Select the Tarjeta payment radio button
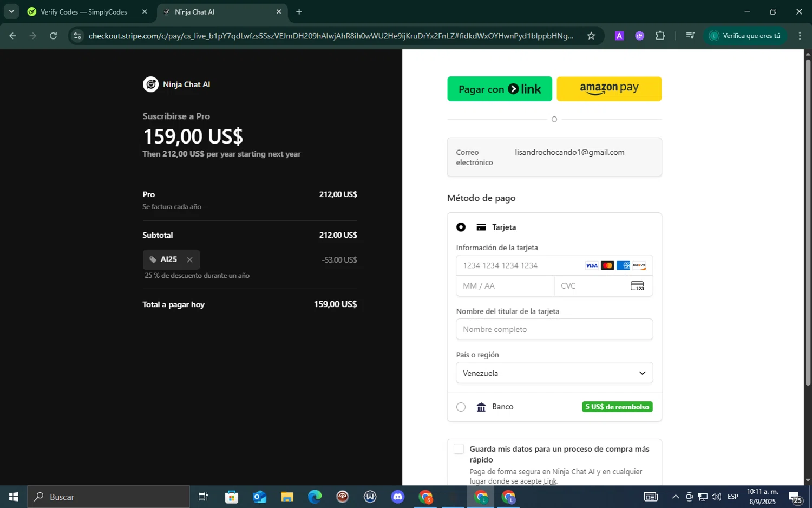Viewport: 812px width, 508px height. click(x=461, y=227)
